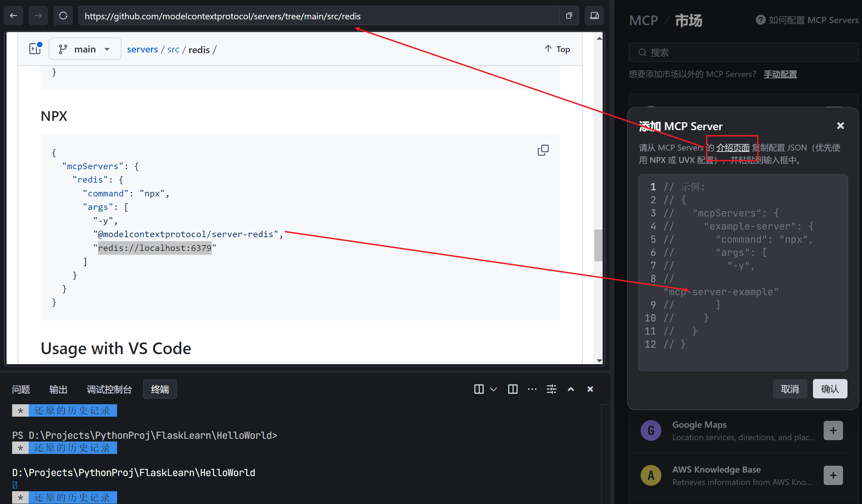Switch to the 调试控制台 tab
The image size is (862, 504).
(109, 389)
